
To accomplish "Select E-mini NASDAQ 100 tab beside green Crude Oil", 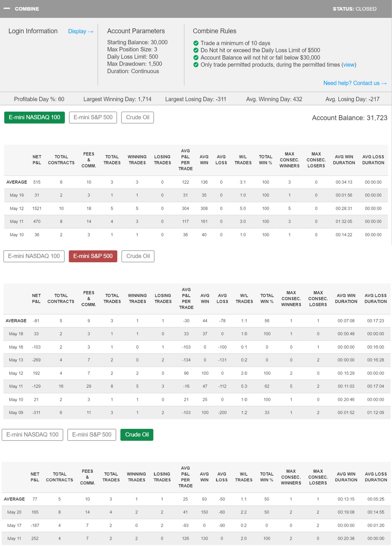I will click(32, 435).
